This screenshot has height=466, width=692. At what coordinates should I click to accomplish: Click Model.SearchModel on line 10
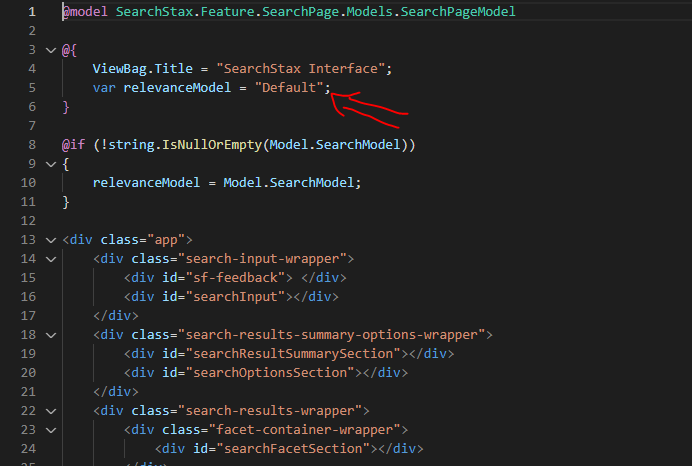click(289, 183)
